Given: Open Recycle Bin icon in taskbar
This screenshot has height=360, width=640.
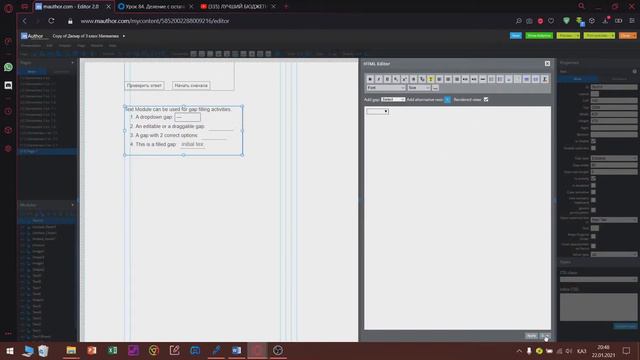Looking at the screenshot, I should click(x=44, y=351).
